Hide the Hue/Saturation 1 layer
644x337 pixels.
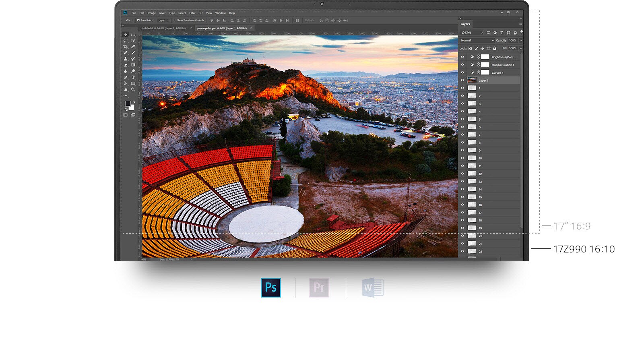click(x=462, y=64)
